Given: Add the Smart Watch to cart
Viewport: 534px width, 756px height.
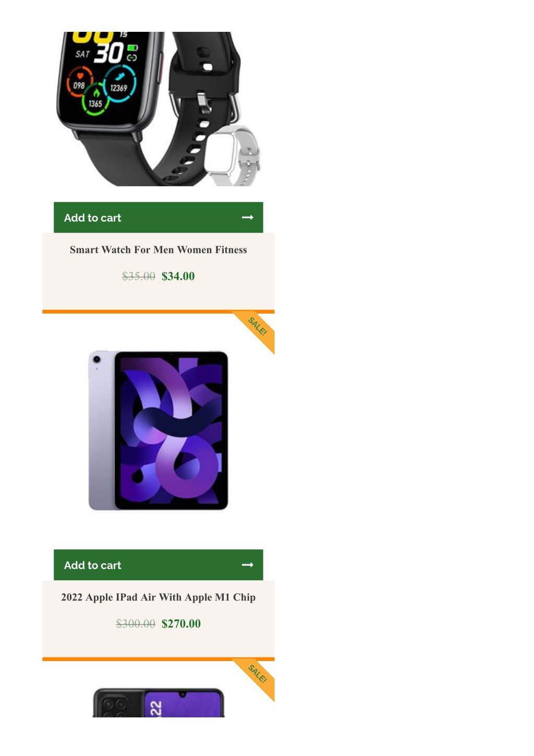Looking at the screenshot, I should pyautogui.click(x=159, y=218).
